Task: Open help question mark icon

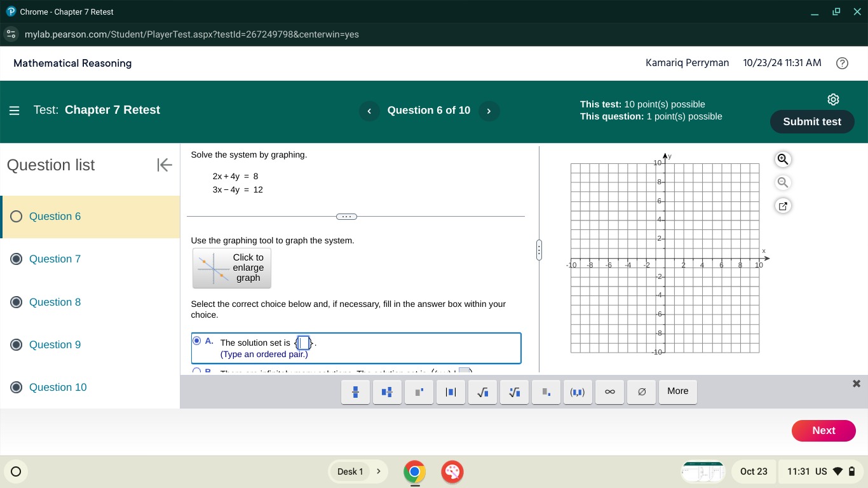Action: click(x=842, y=63)
